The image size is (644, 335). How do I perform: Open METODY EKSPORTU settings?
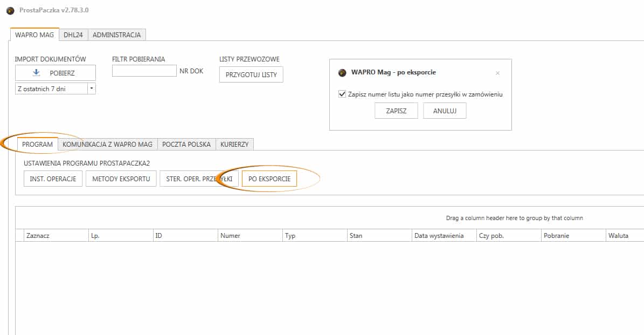click(121, 179)
